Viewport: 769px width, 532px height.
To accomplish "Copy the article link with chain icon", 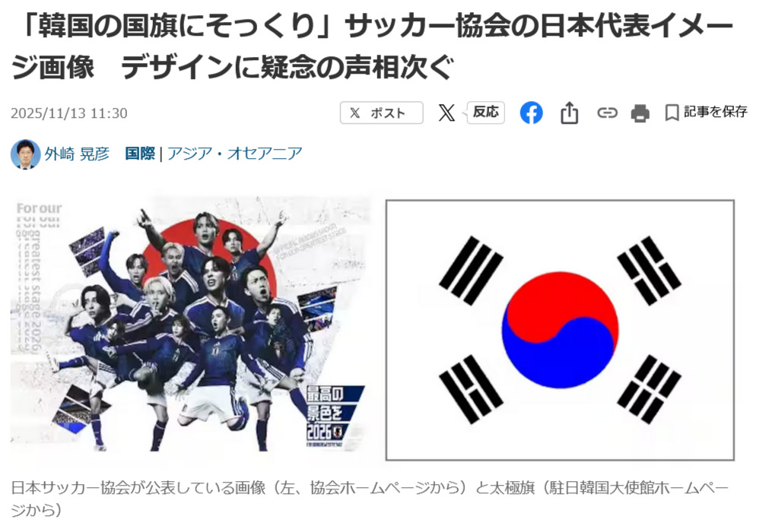I will 607,113.
